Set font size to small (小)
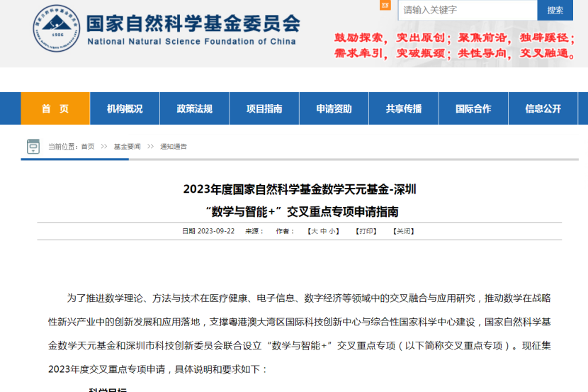This screenshot has height=392, width=588. coord(332,231)
